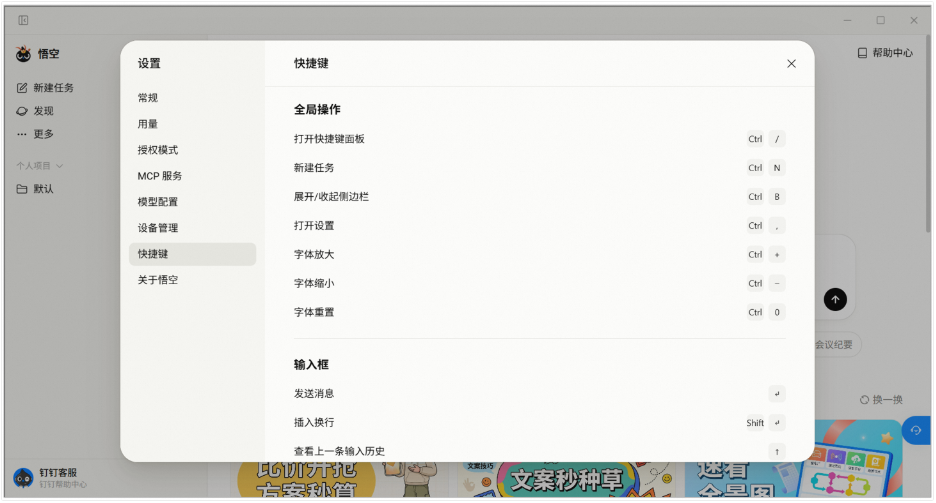Click the 展开/收起侧边栏 row label
This screenshot has height=503, width=936.
pos(331,197)
